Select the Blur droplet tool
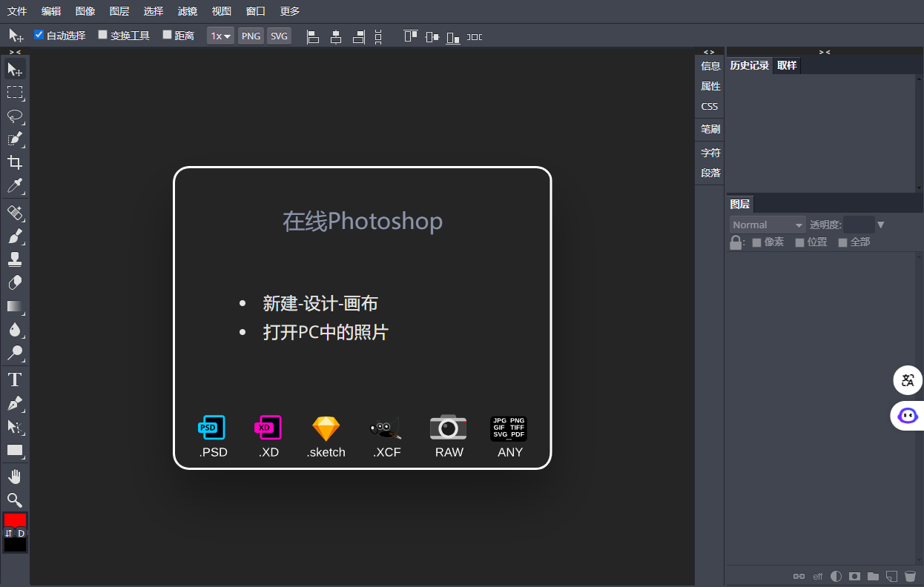Viewport: 924px width, 587px height. click(x=15, y=329)
